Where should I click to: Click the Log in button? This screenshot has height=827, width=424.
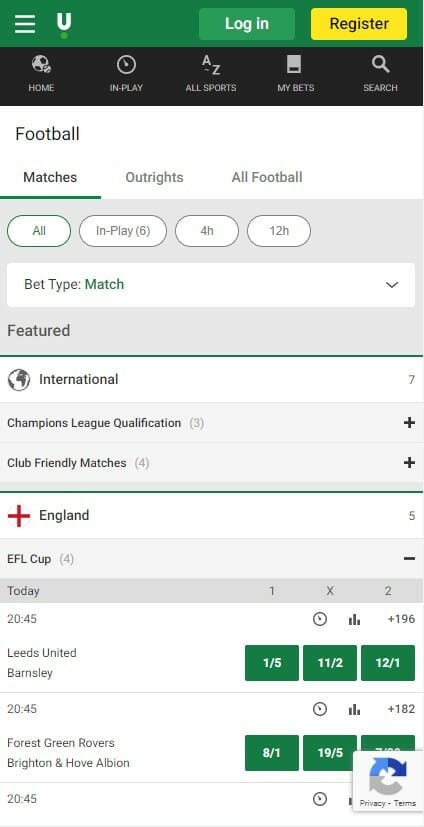pos(247,24)
